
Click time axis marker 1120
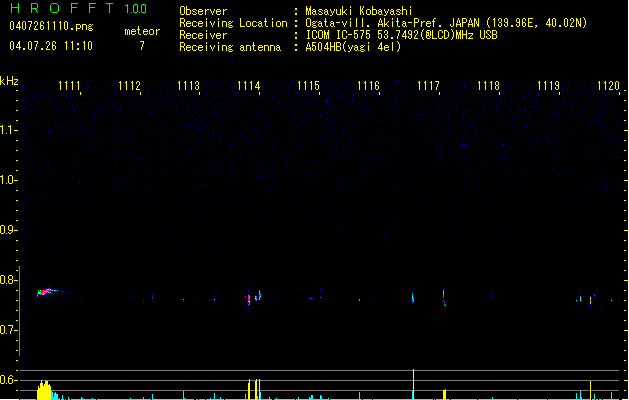(x=609, y=85)
